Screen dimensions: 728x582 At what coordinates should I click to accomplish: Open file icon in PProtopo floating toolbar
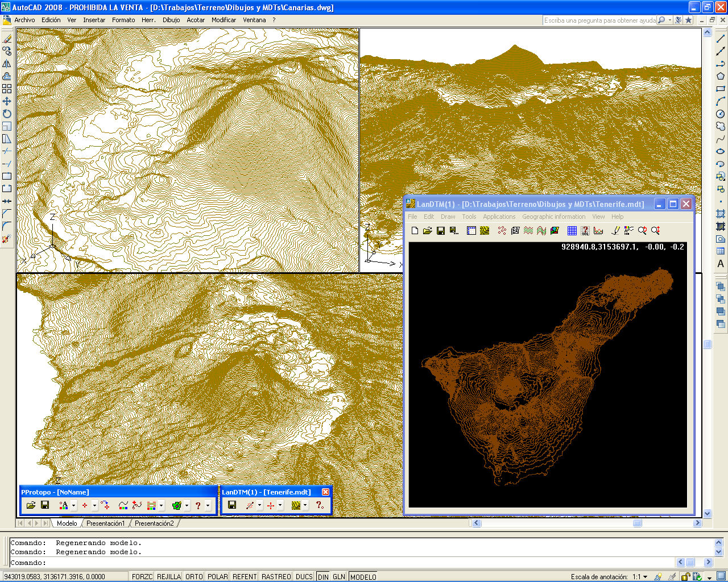31,505
